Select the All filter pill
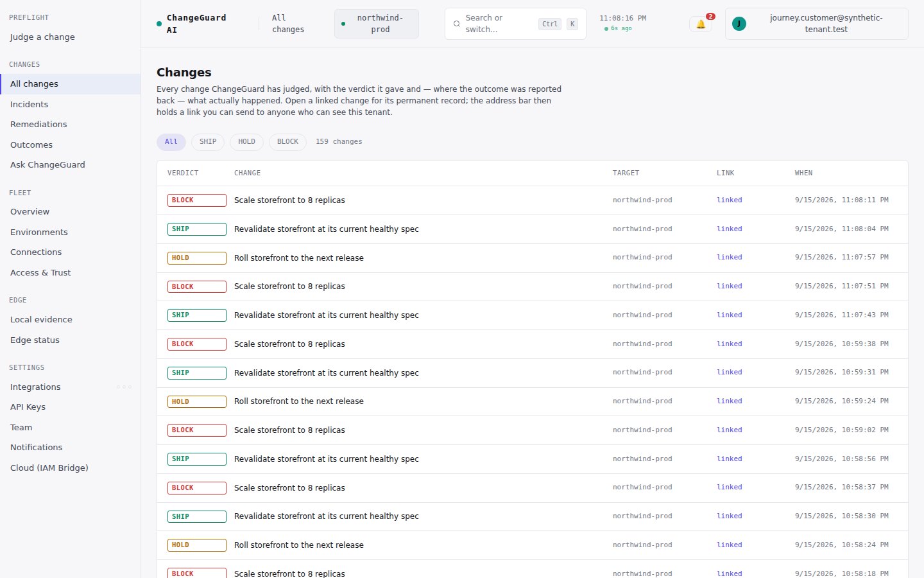The image size is (924, 578). click(171, 142)
